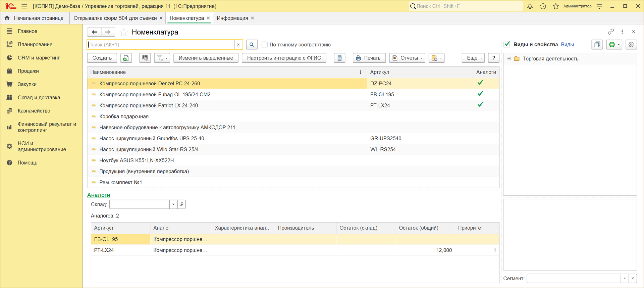The height and width of the screenshot is (288, 644).
Task: Open the filter dropdown button
Action: tap(162, 58)
